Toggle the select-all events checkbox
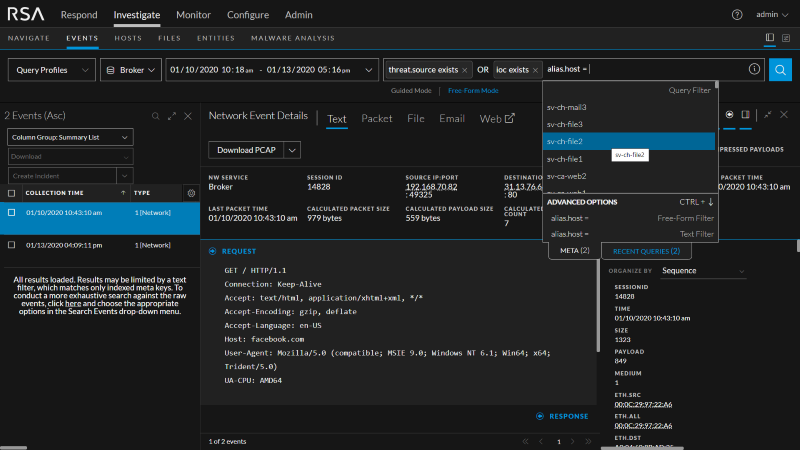 tap(12, 193)
